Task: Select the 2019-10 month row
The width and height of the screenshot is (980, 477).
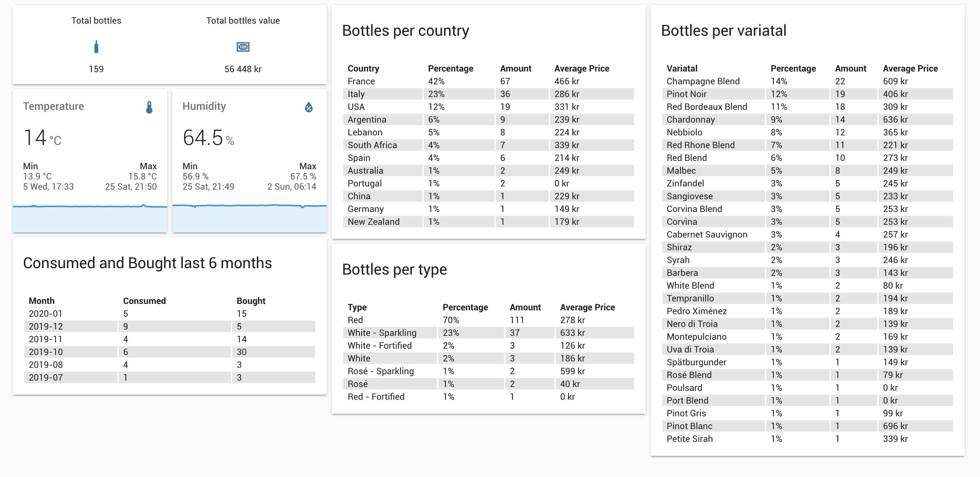Action: [46, 352]
